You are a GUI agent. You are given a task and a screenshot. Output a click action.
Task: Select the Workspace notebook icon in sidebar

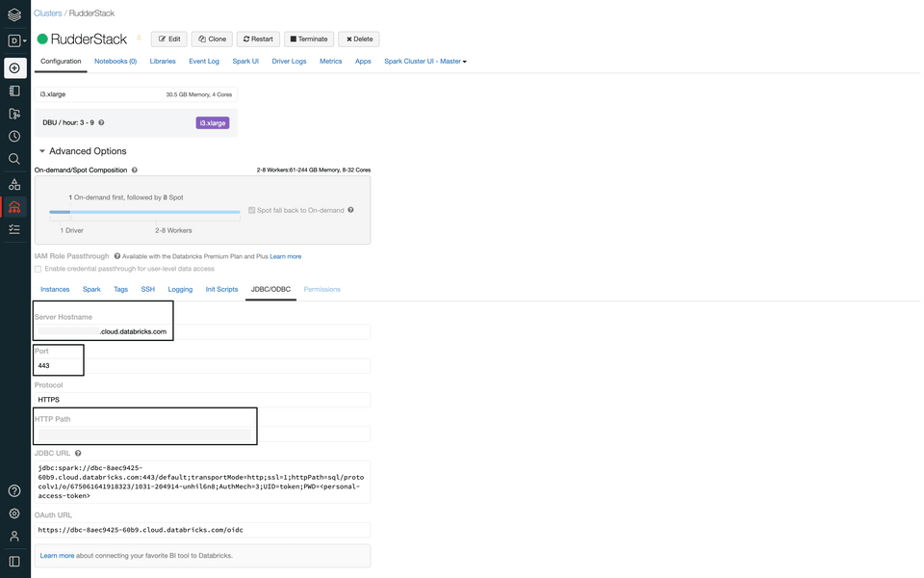tap(14, 91)
